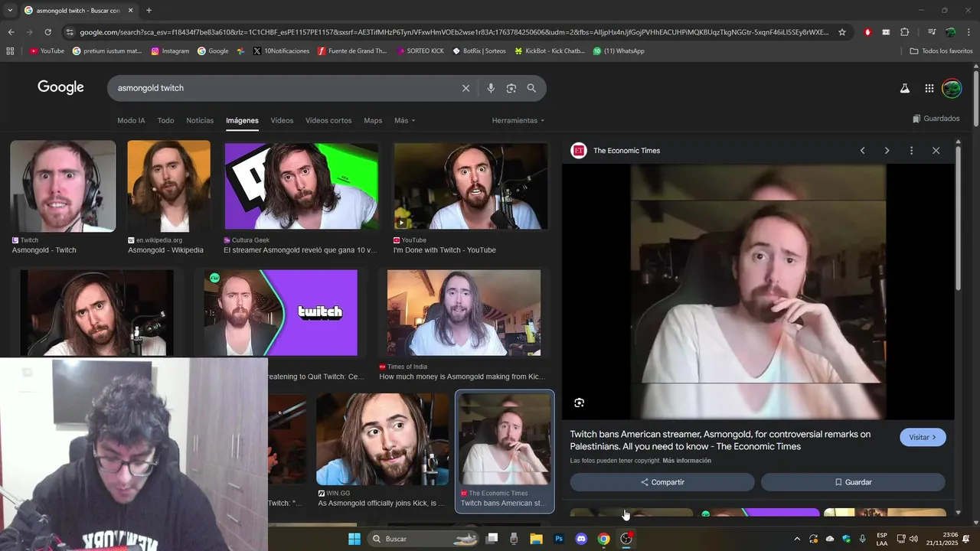Click the Guardar button in preview
The width and height of the screenshot is (980, 551).
853,482
